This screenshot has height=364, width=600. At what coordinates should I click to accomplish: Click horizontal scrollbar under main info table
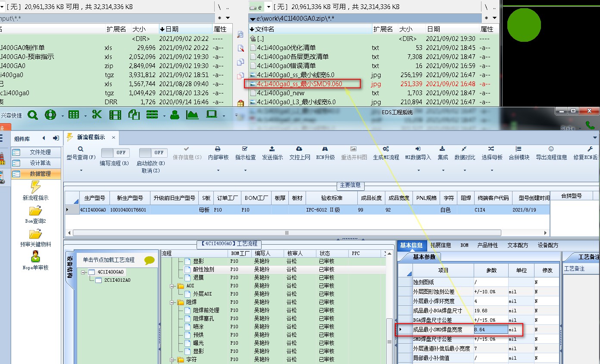[287, 233]
